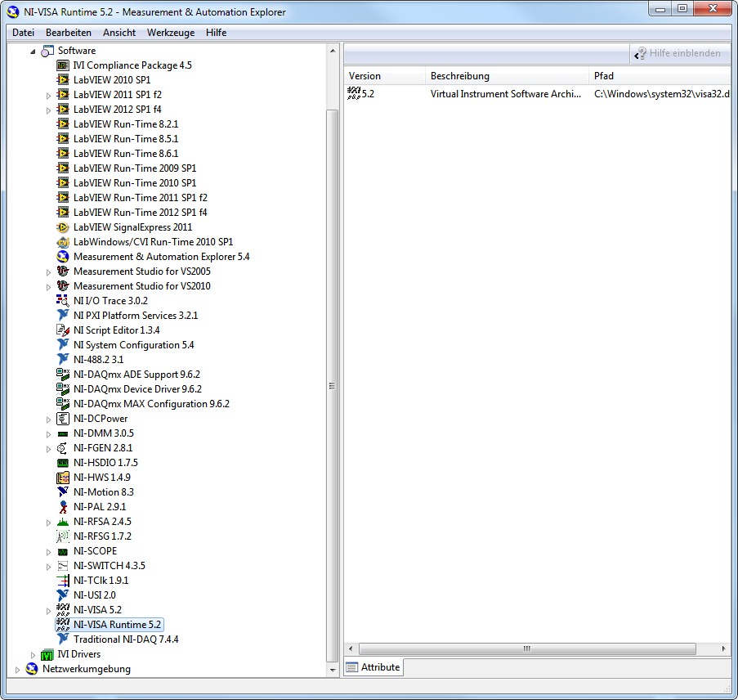Switch to the Attribute tab

(x=373, y=667)
